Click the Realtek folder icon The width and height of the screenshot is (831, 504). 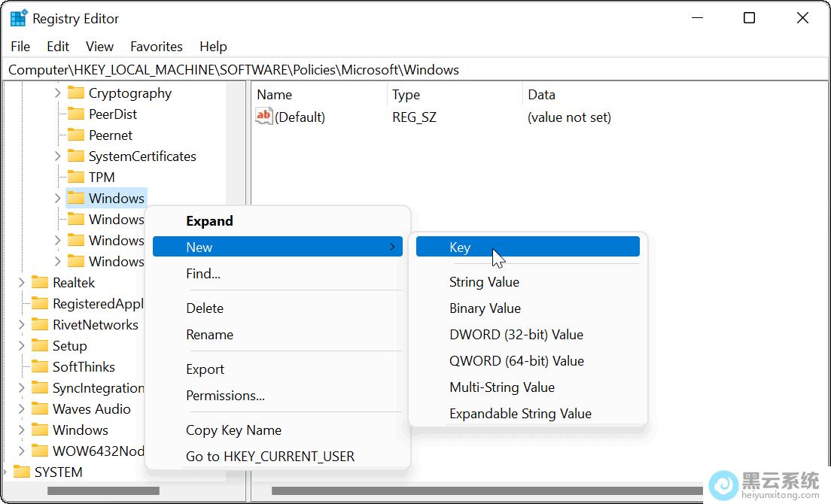point(39,283)
